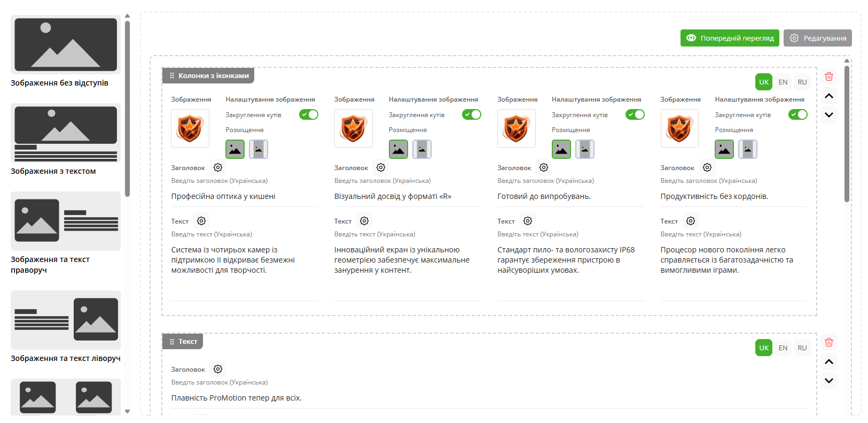Viewport: 868px width, 423px height.
Task: Open heading settings gear in first column
Action: [218, 167]
